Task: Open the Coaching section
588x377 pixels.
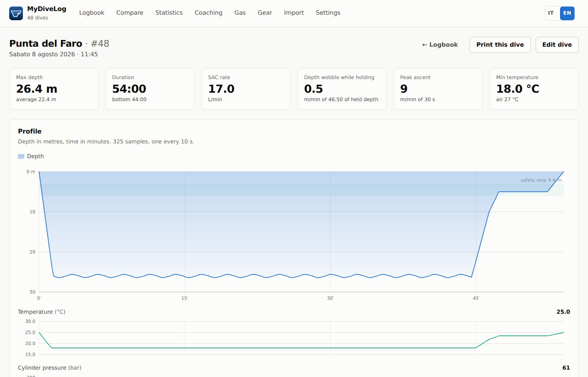Action: click(x=208, y=13)
